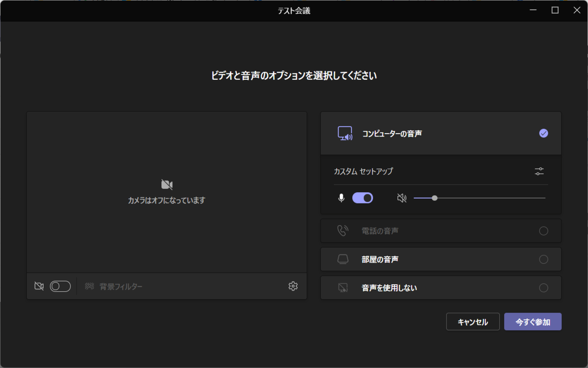Select 音声を使用しない radio button
This screenshot has width=588, height=368.
543,288
